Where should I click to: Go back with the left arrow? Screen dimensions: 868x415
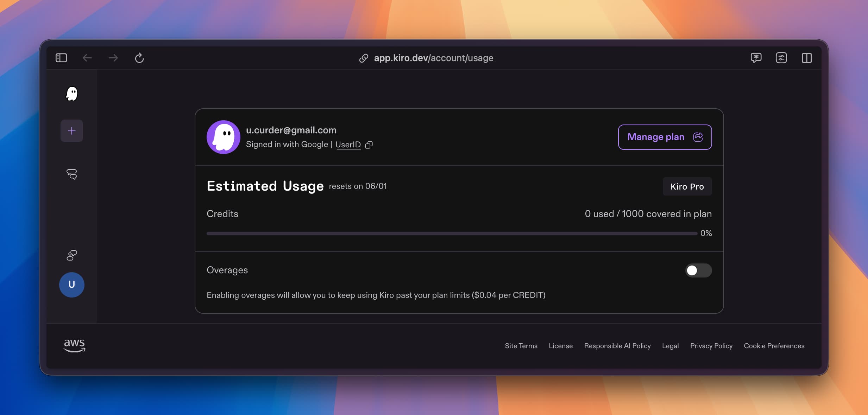(x=87, y=58)
